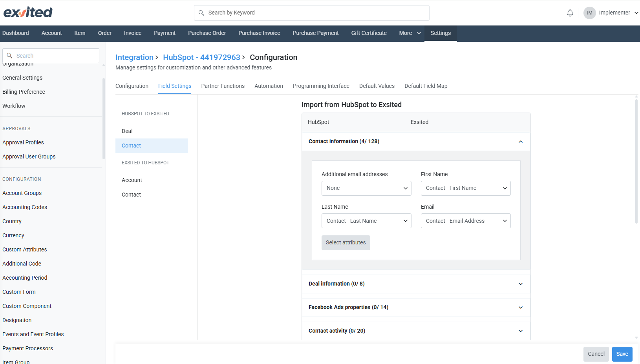Open the notifications bell
The height and width of the screenshot is (364, 640).
tap(570, 13)
